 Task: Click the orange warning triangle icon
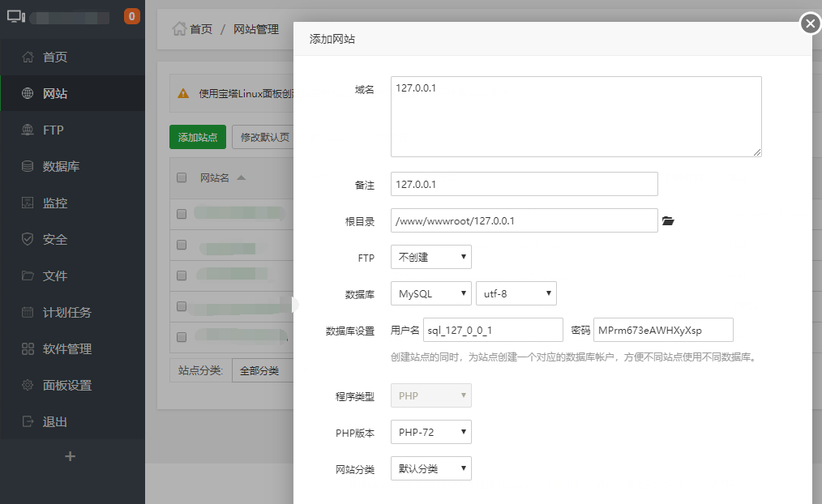183,93
